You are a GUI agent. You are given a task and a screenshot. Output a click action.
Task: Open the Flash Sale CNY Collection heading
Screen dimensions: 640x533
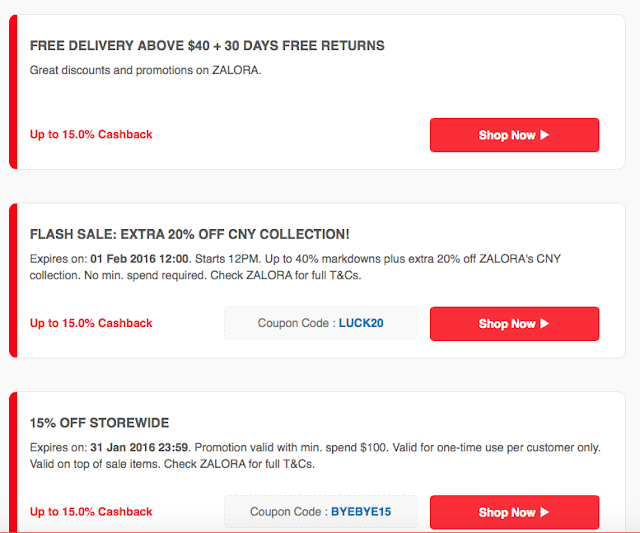point(190,234)
